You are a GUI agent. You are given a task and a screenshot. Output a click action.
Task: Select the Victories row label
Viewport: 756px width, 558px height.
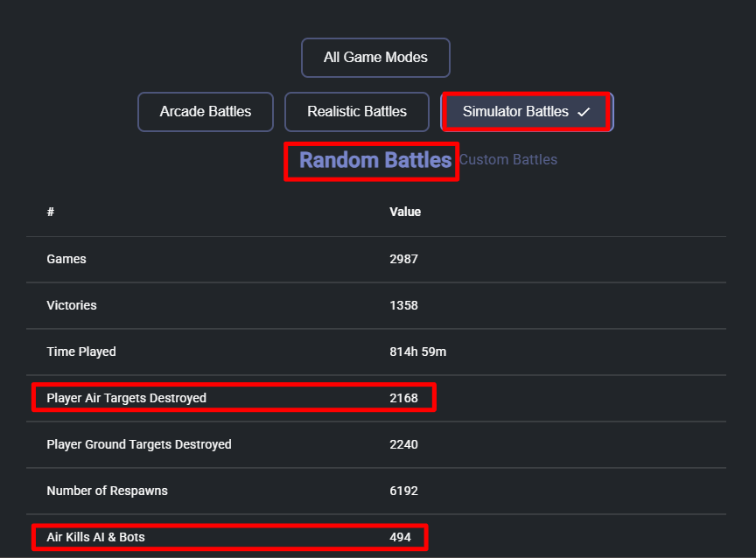click(72, 305)
